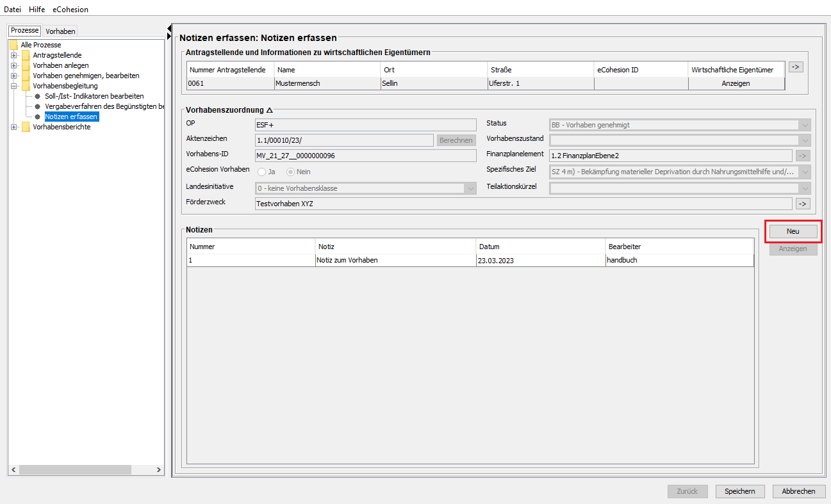
Task: Click arrow button next to Förderzweck
Action: 803,204
